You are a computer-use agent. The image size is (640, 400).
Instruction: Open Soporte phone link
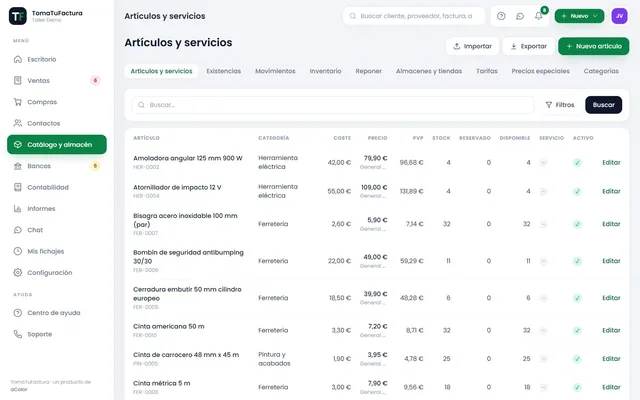(57, 334)
